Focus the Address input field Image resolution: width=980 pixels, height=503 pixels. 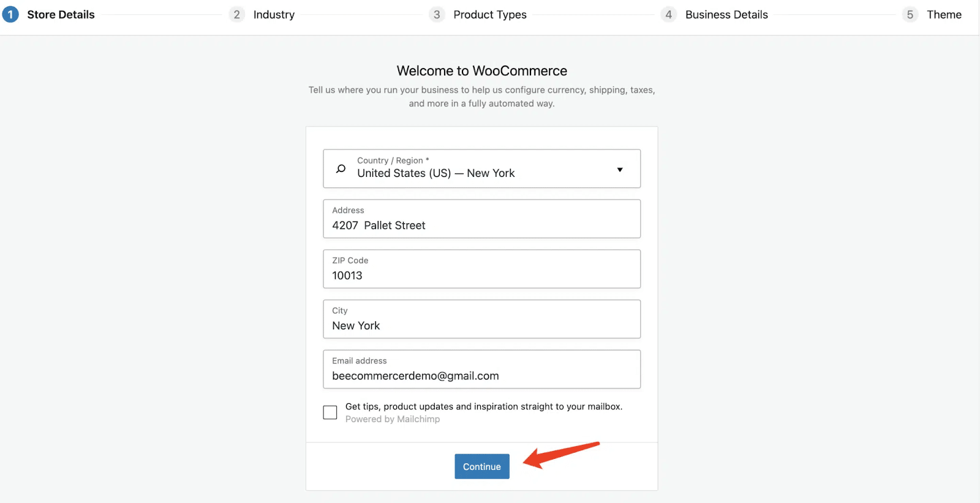[482, 218]
